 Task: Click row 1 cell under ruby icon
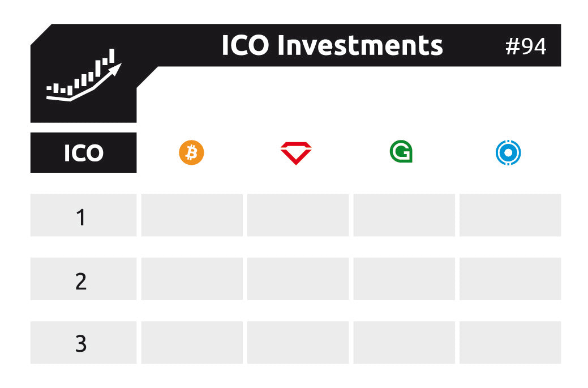(x=298, y=215)
